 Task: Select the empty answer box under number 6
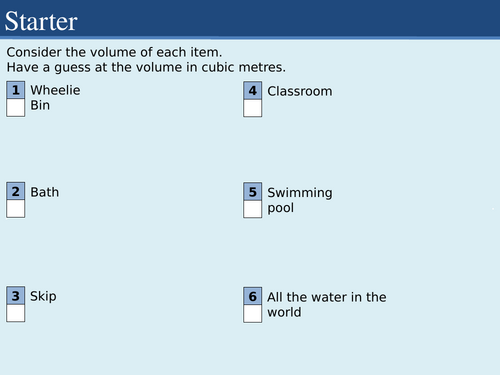253,314
